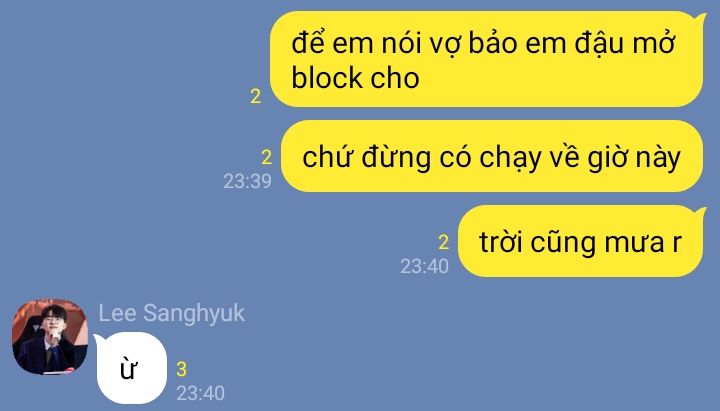Click the word 'trời' in the third message
The image size is (720, 411).
[501, 241]
